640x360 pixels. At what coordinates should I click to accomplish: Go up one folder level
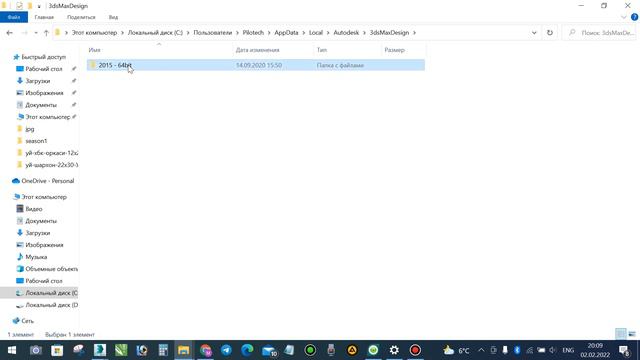point(46,33)
